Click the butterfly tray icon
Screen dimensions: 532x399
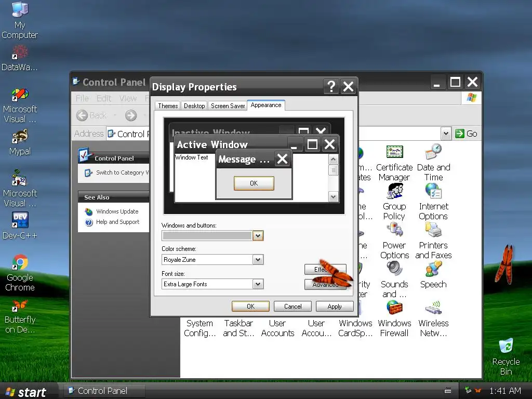[x=478, y=391]
